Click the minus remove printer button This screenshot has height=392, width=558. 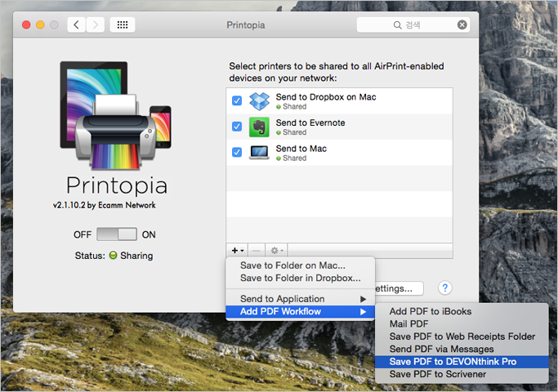point(256,251)
